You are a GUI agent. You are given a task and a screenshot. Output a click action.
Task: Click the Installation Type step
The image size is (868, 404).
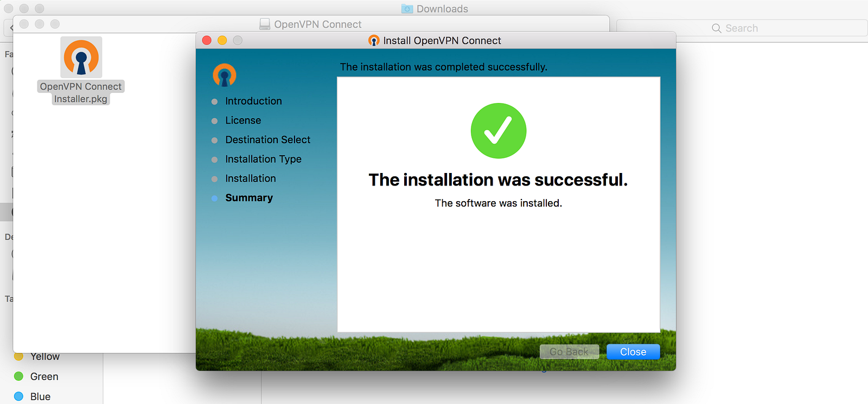tap(263, 159)
